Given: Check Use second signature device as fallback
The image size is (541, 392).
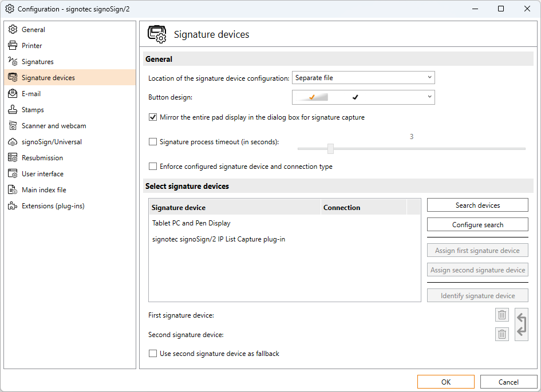Looking at the screenshot, I should coord(153,354).
